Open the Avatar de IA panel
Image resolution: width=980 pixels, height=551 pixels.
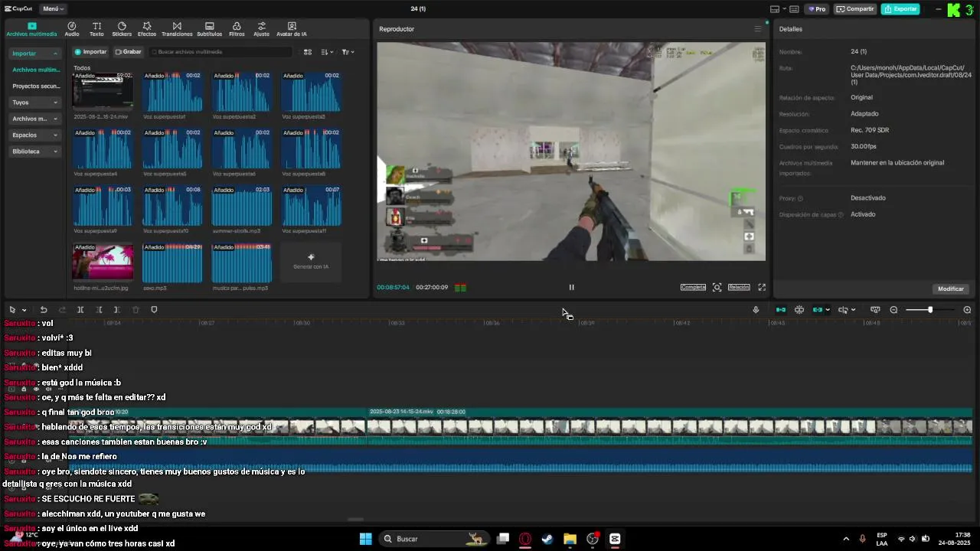click(x=292, y=29)
